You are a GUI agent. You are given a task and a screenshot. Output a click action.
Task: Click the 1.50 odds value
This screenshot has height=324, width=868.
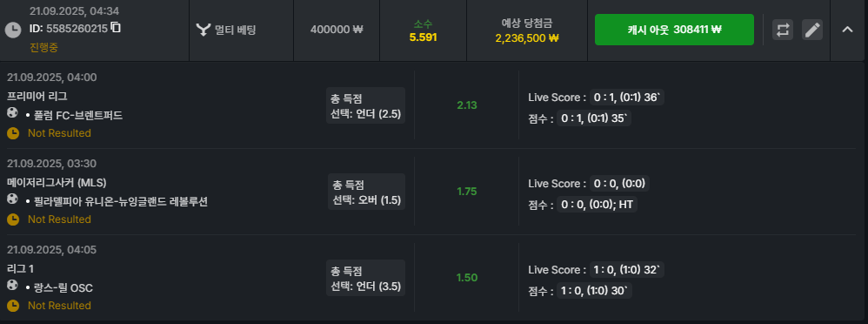(x=467, y=277)
